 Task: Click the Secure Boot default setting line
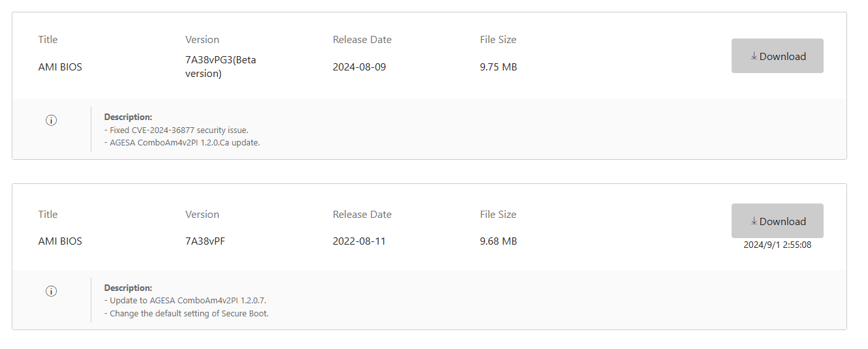(187, 313)
